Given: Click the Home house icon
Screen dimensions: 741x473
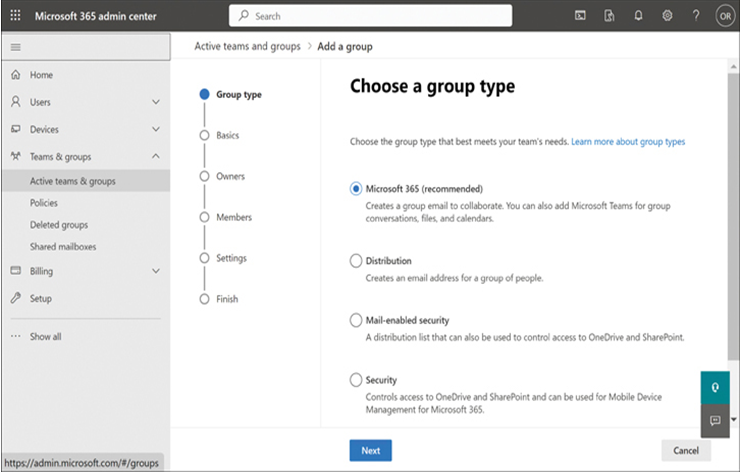Looking at the screenshot, I should point(16,75).
